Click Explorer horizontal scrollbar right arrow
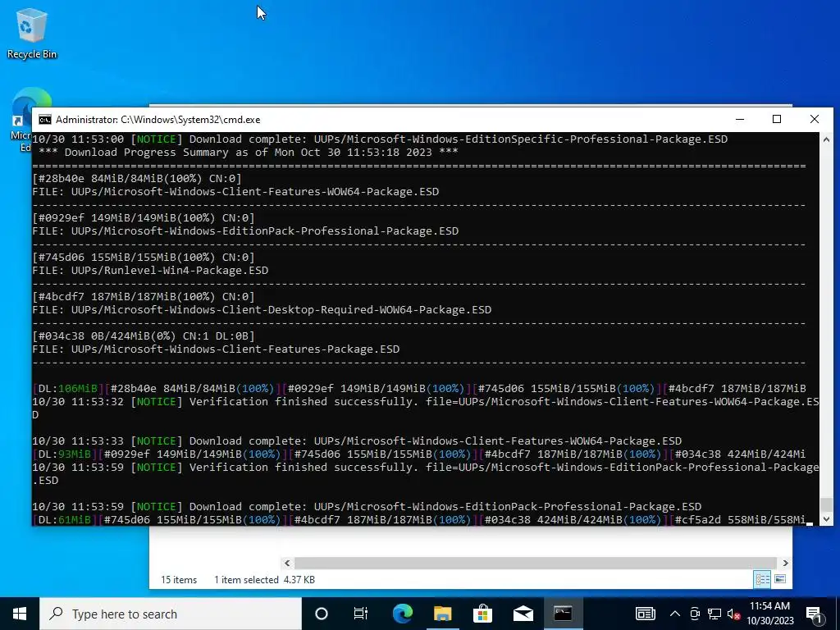Screen dimensions: 840x630 [785, 563]
